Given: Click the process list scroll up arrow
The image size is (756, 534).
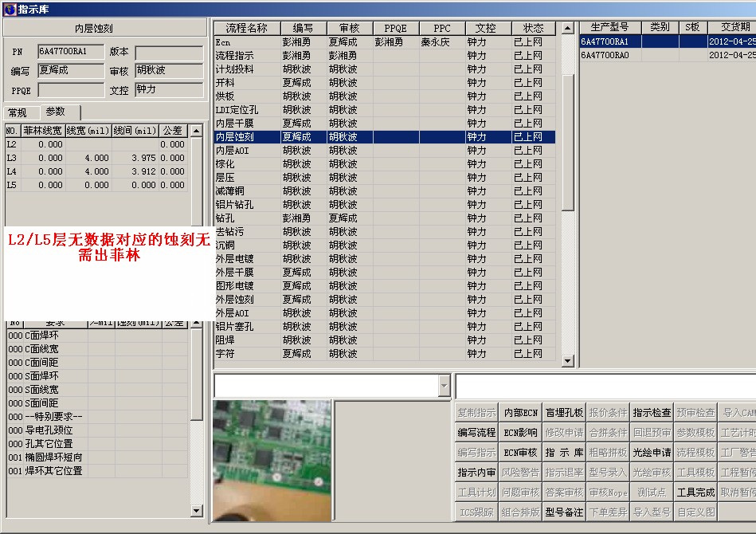Looking at the screenshot, I should (568, 28).
